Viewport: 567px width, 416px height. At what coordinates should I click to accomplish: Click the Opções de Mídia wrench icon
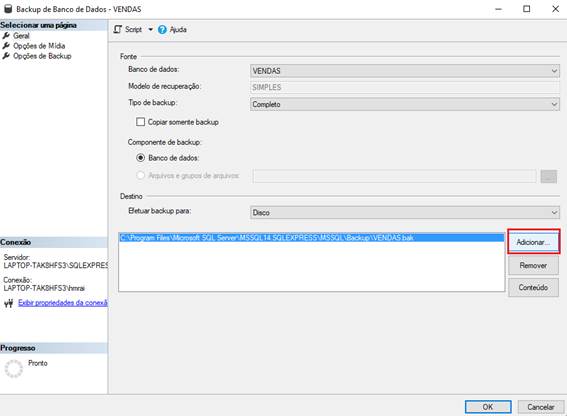click(x=6, y=46)
